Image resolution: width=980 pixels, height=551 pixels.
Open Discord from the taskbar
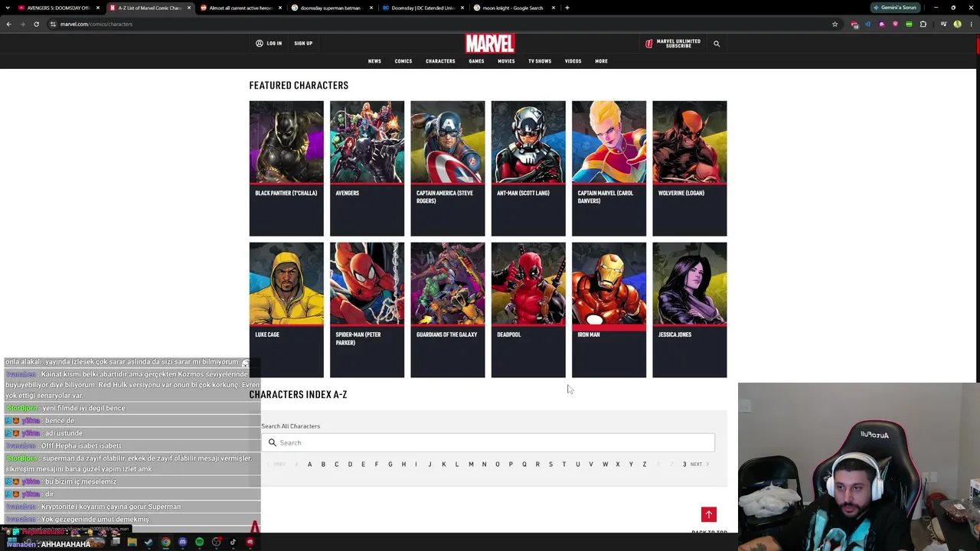click(x=182, y=543)
